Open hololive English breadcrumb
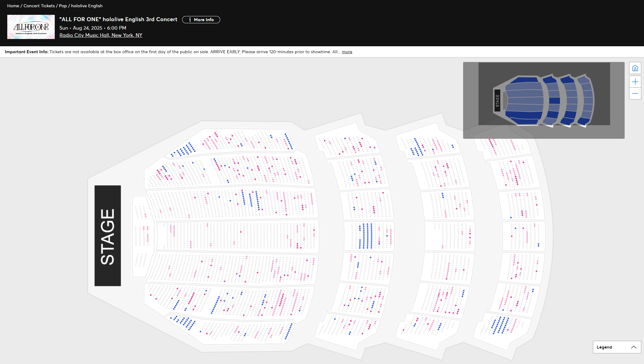Screen dimensions: 644x364 [x=87, y=6]
